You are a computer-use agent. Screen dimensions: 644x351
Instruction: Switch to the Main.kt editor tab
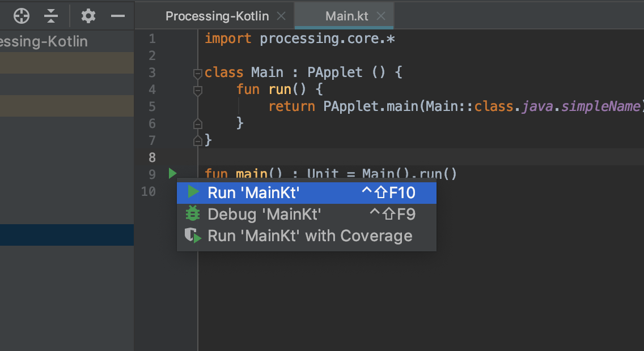coord(346,16)
